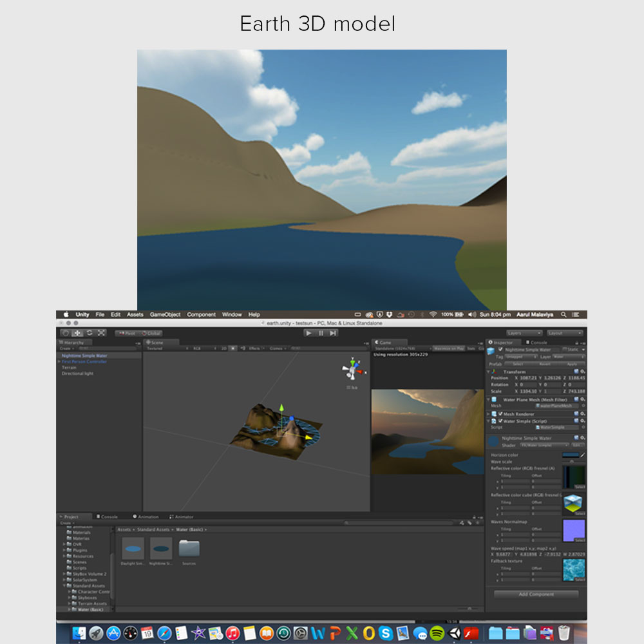Select the Rotate tool in the toolbar
Viewport: 644px width, 644px height.
coord(90,333)
